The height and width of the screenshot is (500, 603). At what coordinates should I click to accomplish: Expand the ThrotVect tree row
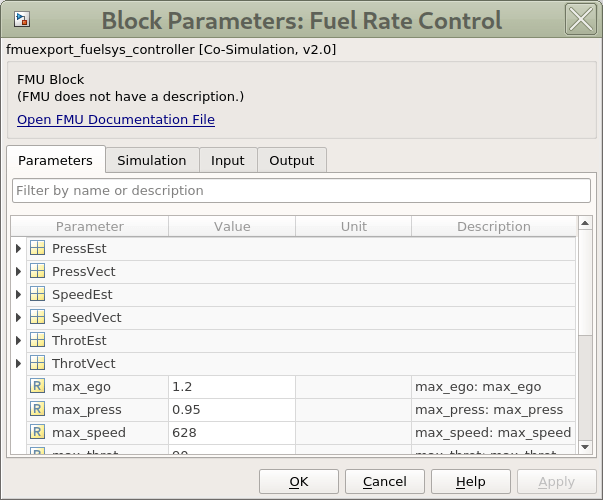[x=18, y=363]
